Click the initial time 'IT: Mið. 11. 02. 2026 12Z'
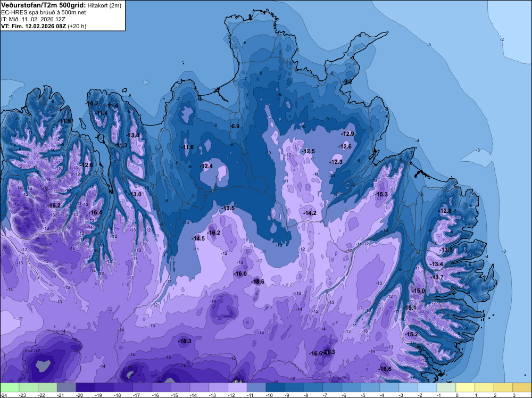Viewport: 532px width, 398px height. point(33,19)
